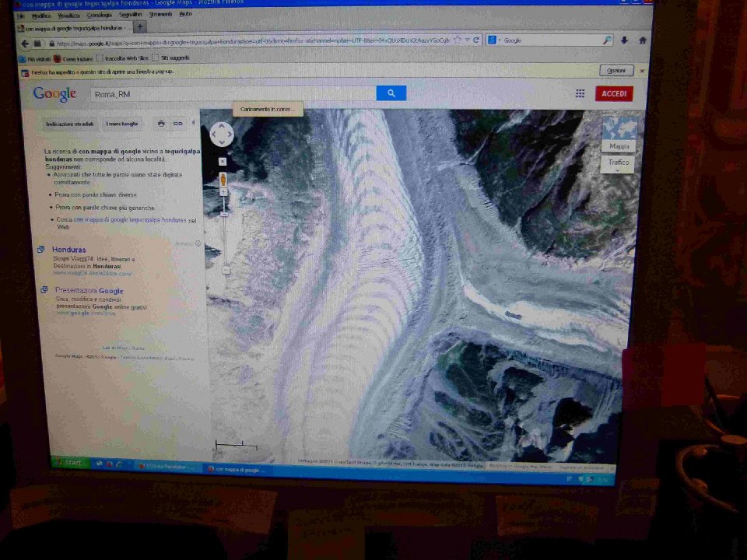Open the Segnalibri menu

(x=130, y=14)
